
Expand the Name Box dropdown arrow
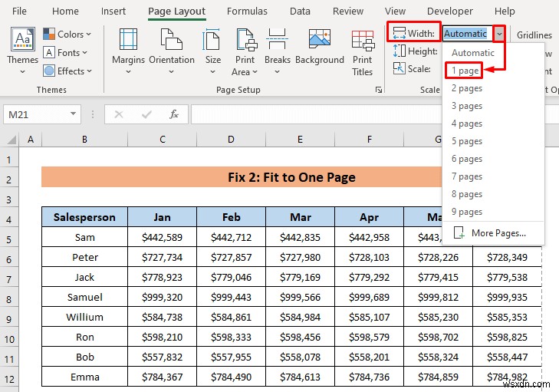point(74,114)
